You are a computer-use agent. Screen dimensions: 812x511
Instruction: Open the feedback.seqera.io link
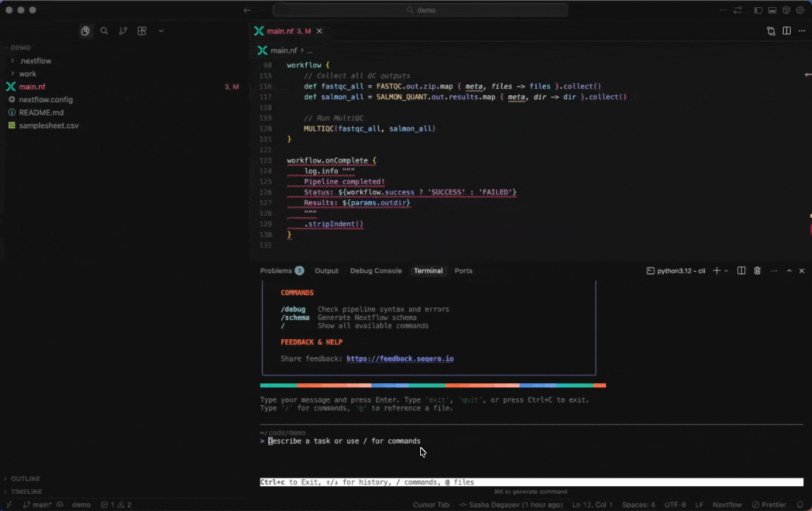click(x=400, y=358)
